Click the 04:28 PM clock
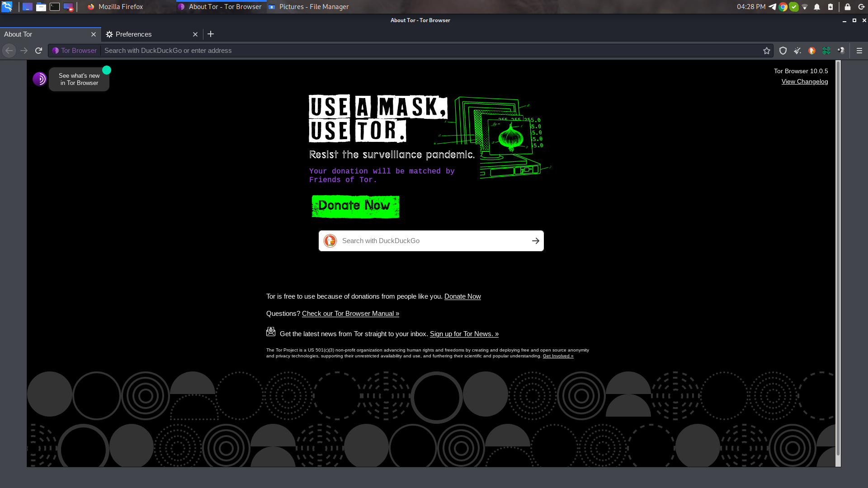Viewport: 868px width, 488px height. click(751, 7)
